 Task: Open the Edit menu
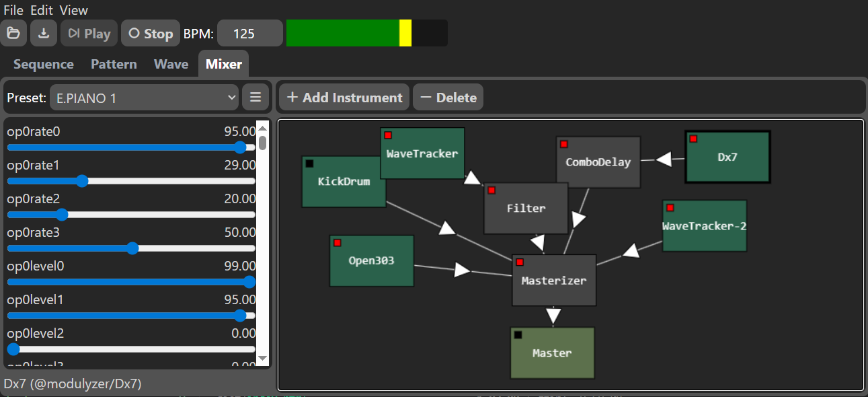pos(42,10)
